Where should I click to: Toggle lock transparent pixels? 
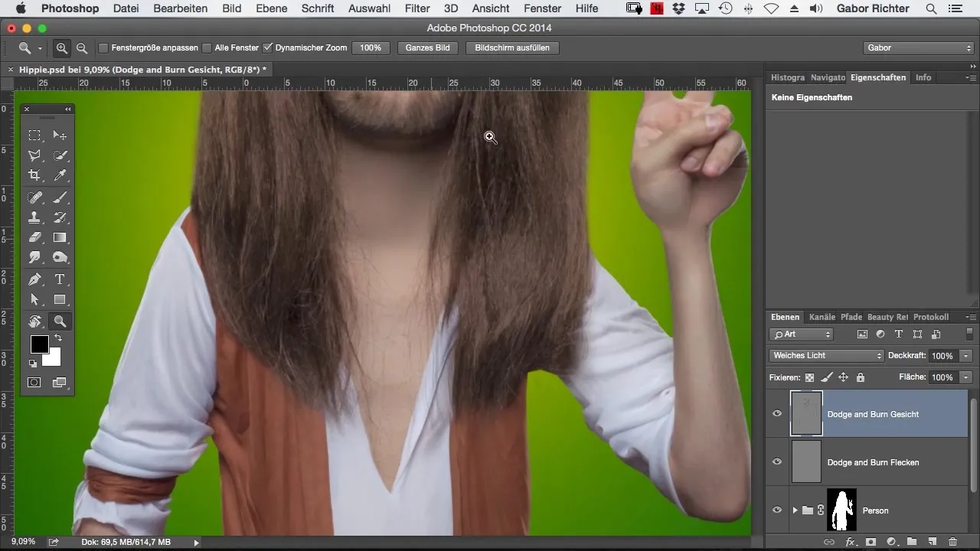tap(809, 377)
